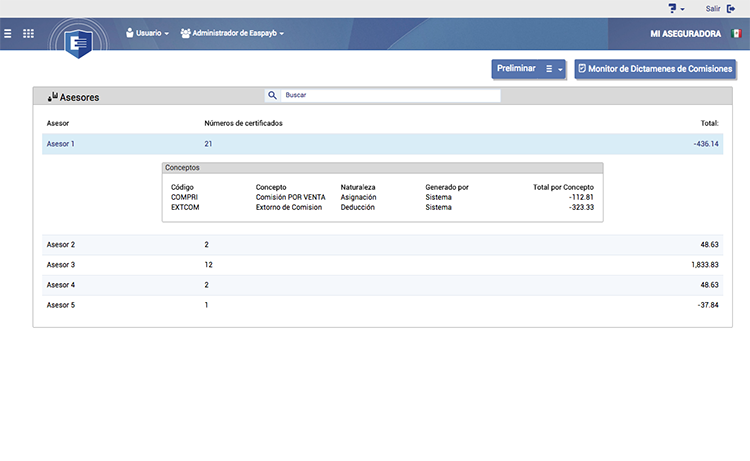Screen dimensions: 750x461
Task: Click the EXTCOM code cell
Action: [185, 207]
